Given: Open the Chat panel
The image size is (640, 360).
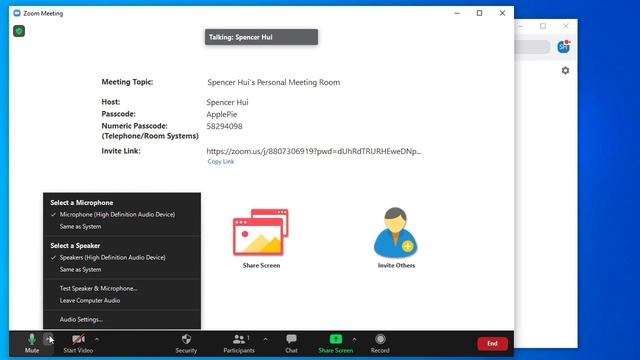Looking at the screenshot, I should (x=291, y=343).
